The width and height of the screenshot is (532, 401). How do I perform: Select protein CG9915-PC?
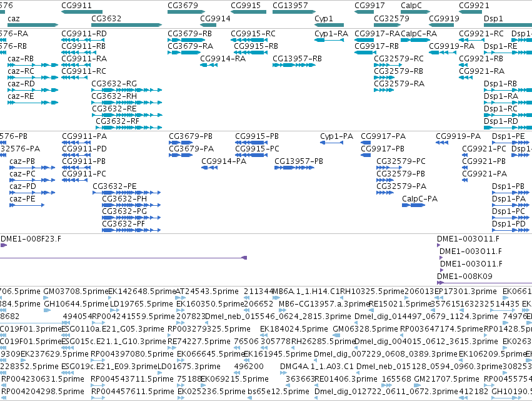click(257, 149)
